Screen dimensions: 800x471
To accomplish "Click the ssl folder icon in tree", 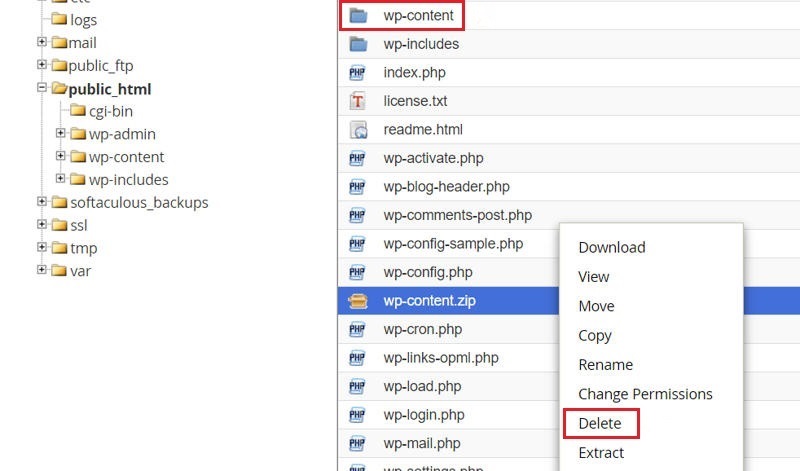I will (x=59, y=225).
